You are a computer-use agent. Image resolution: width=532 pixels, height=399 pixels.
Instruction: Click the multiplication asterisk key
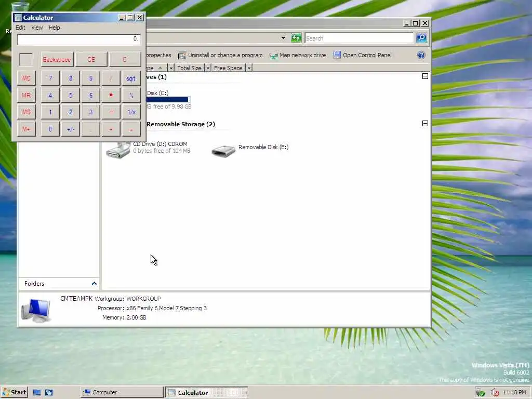click(x=111, y=95)
